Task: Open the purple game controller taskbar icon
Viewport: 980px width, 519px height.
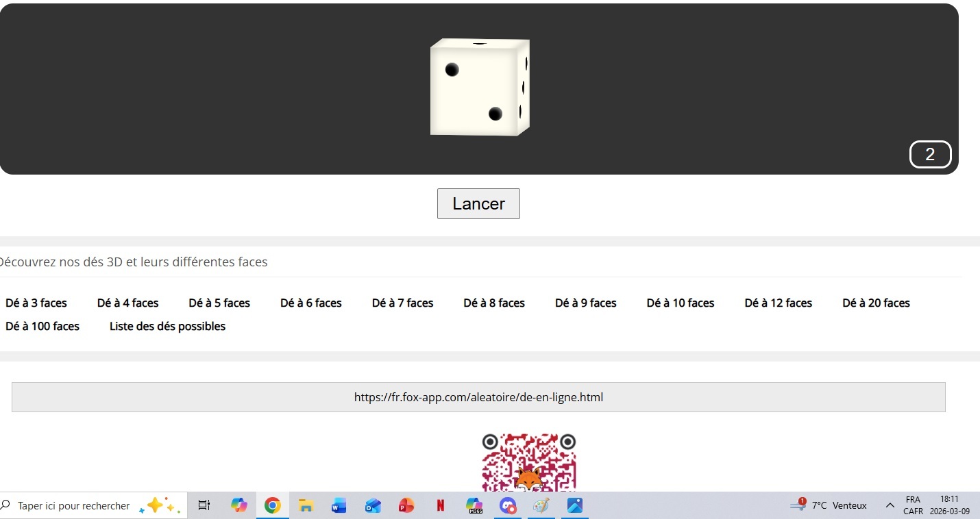Action: point(508,505)
